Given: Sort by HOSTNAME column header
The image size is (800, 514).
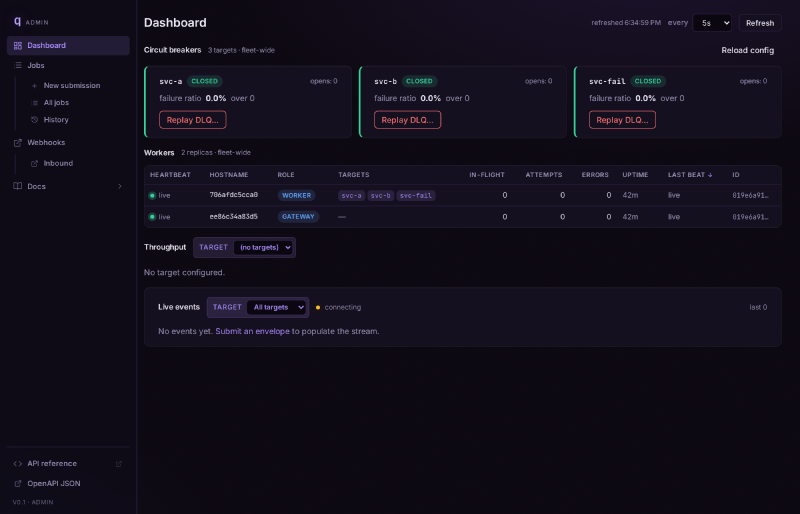Looking at the screenshot, I should (x=229, y=175).
